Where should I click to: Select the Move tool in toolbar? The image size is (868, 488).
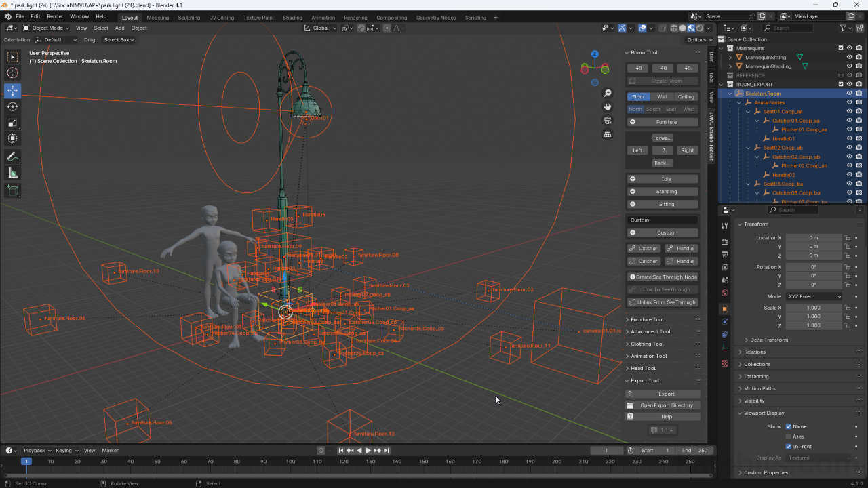pos(13,90)
